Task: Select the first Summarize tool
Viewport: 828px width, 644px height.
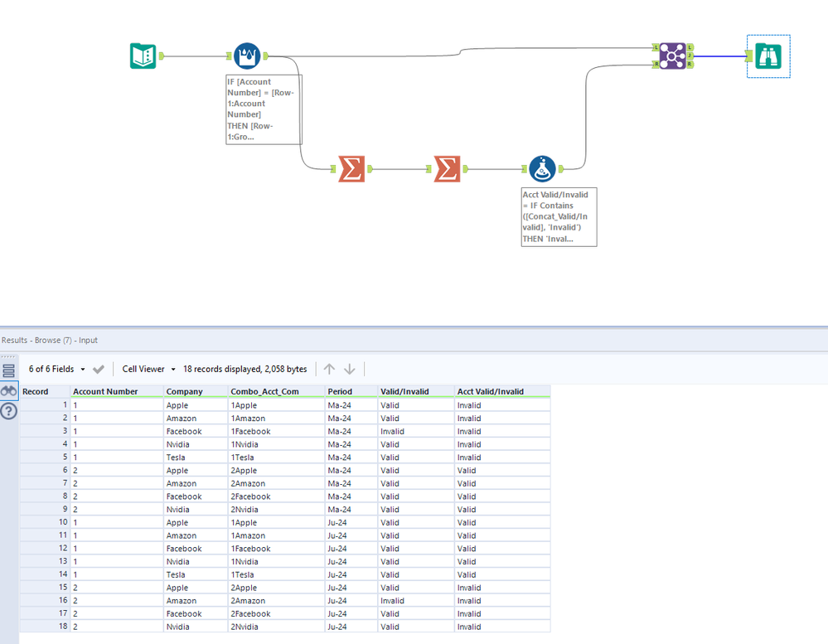Action: [351, 169]
